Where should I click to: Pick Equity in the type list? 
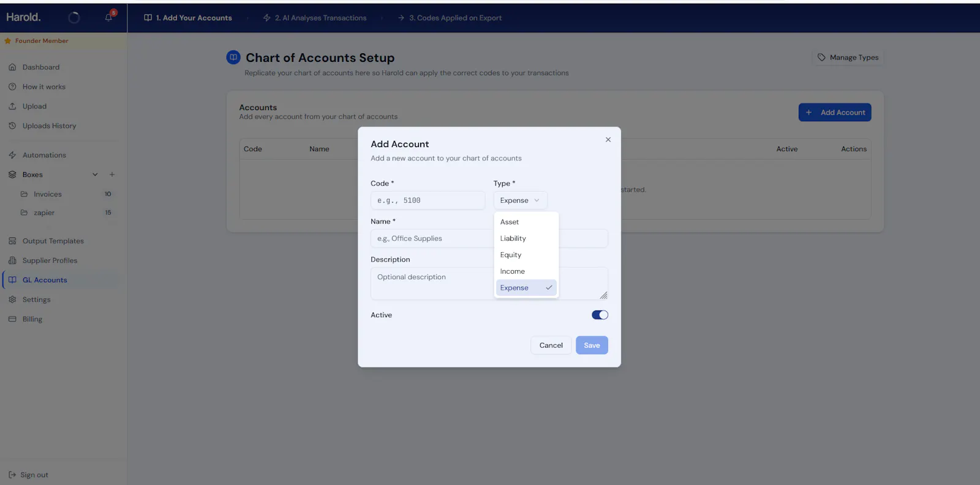click(526, 255)
